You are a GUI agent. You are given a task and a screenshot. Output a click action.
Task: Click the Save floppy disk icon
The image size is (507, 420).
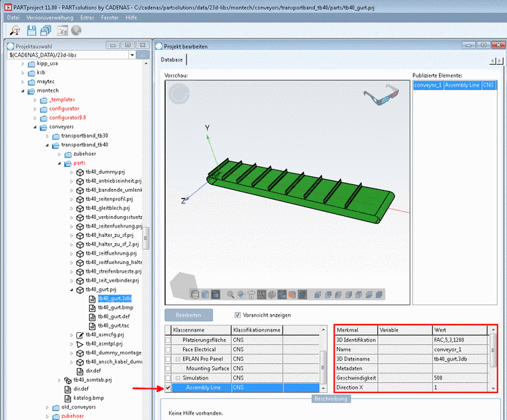(32, 30)
